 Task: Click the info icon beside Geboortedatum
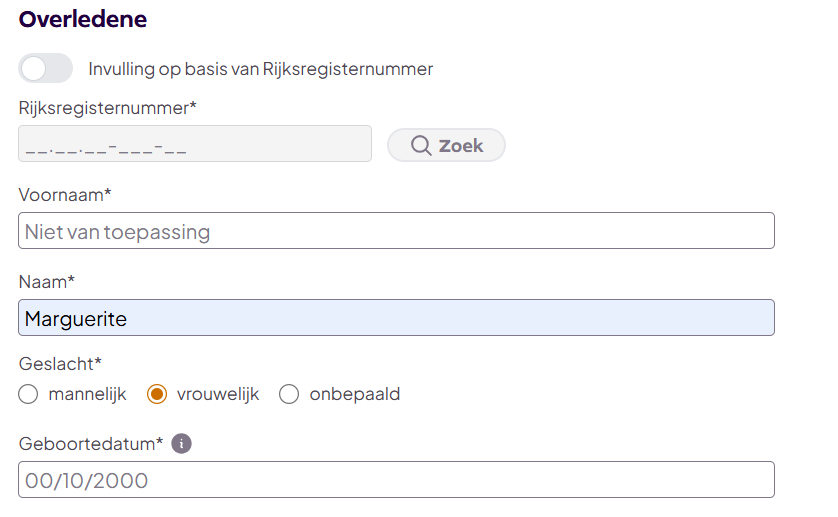[181, 443]
